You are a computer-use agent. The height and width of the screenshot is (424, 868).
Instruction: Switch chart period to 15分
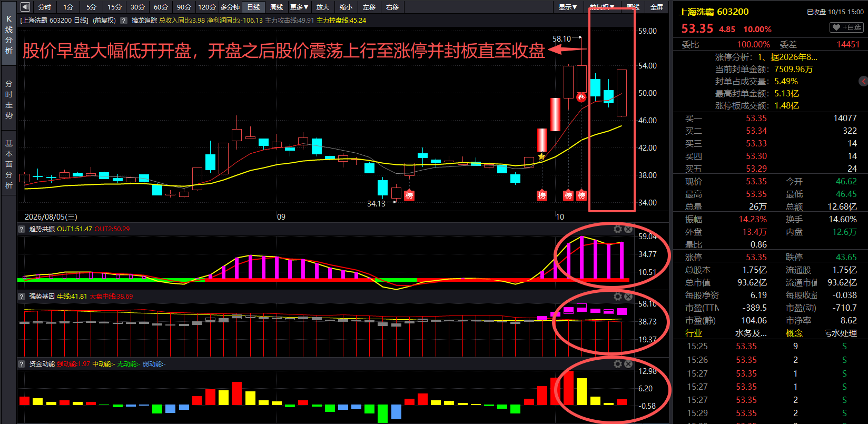115,7
